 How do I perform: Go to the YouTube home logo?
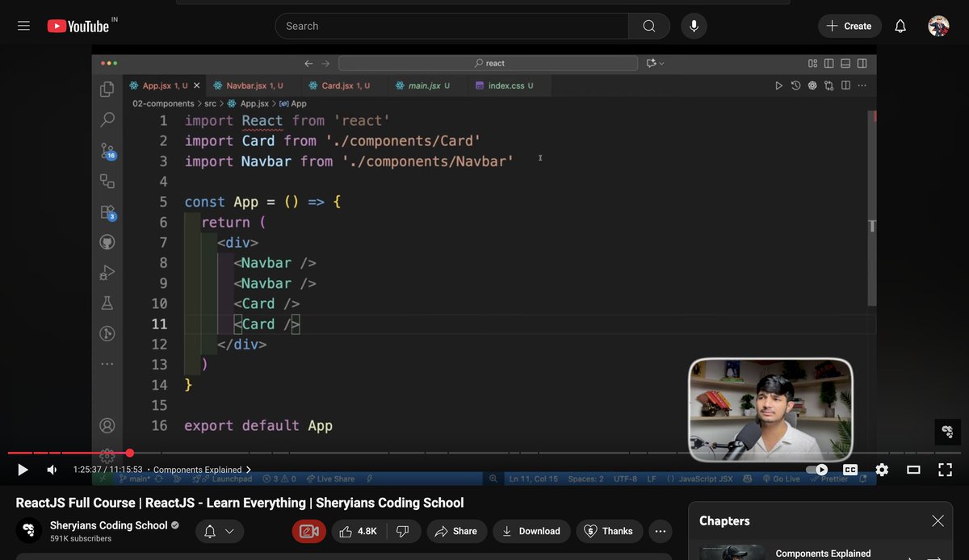tap(78, 26)
